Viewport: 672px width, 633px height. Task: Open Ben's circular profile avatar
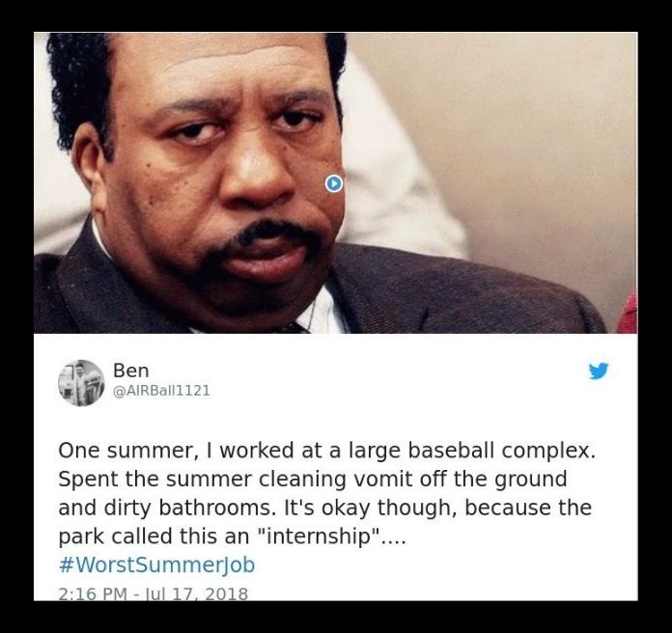click(81, 383)
